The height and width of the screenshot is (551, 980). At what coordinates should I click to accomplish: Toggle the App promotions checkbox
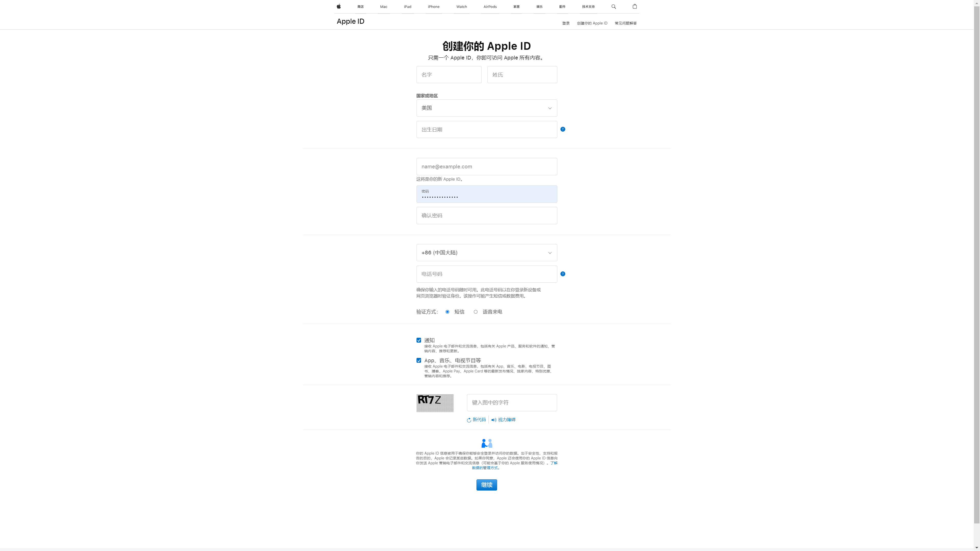coord(419,361)
